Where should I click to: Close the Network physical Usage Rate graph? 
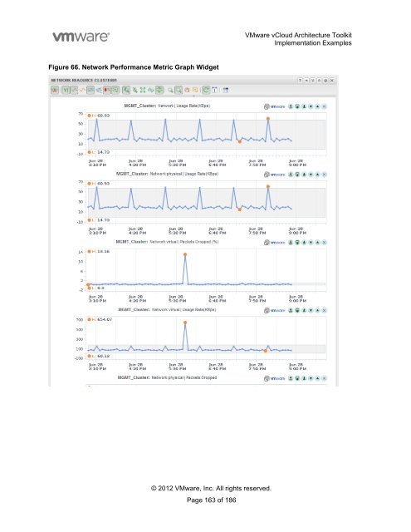point(325,175)
